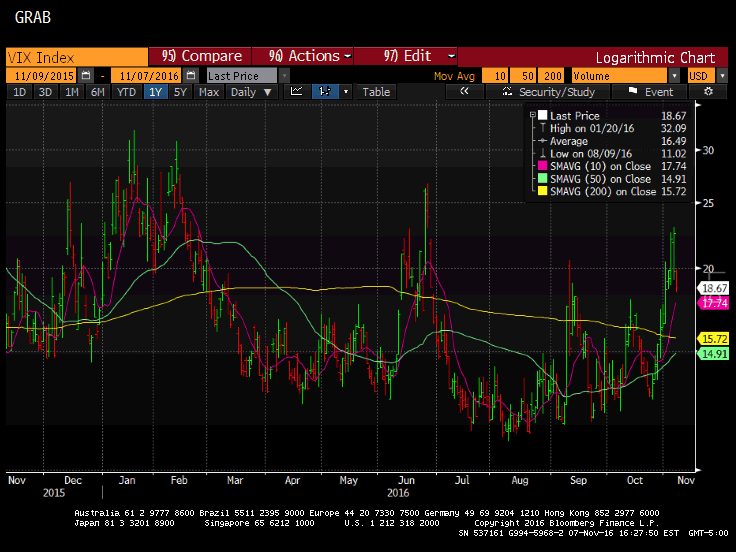Edit moving average period 50 field
The image size is (736, 552).
pos(523,76)
